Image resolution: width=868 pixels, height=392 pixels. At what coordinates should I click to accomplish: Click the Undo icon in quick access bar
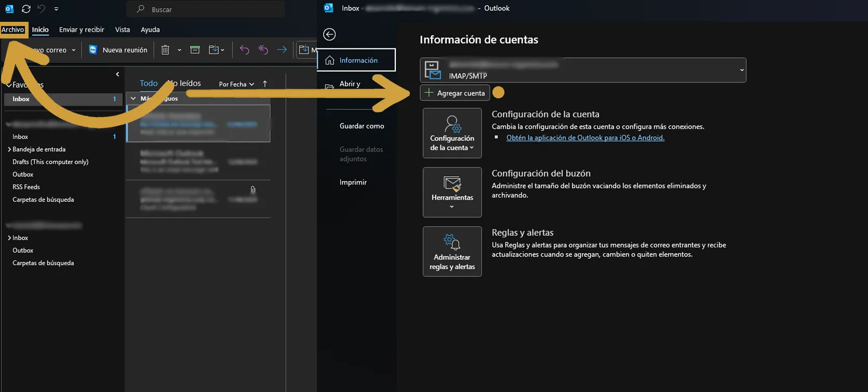pyautogui.click(x=42, y=9)
